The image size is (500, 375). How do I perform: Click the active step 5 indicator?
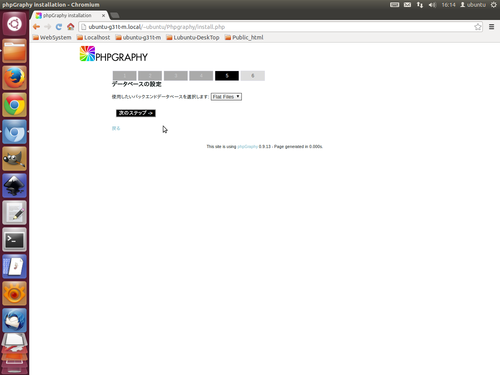(227, 76)
